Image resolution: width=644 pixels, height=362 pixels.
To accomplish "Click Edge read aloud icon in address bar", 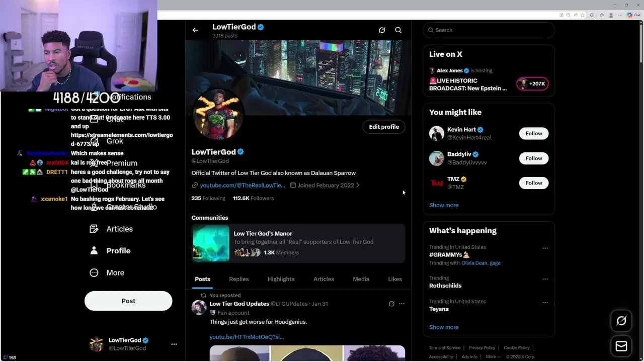I will tap(576, 15).
